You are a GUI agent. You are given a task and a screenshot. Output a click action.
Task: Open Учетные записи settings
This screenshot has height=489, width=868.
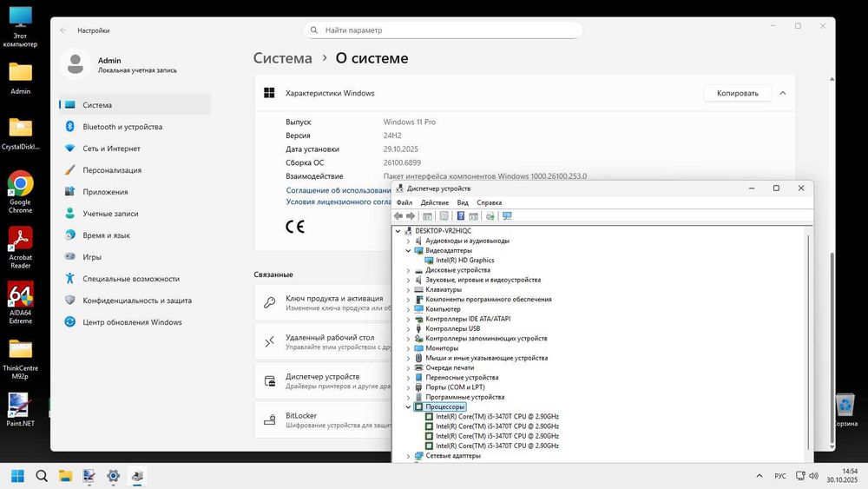coord(135,213)
